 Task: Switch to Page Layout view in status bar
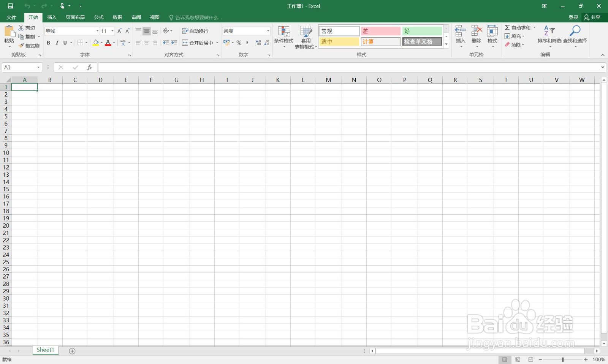[x=518, y=359]
